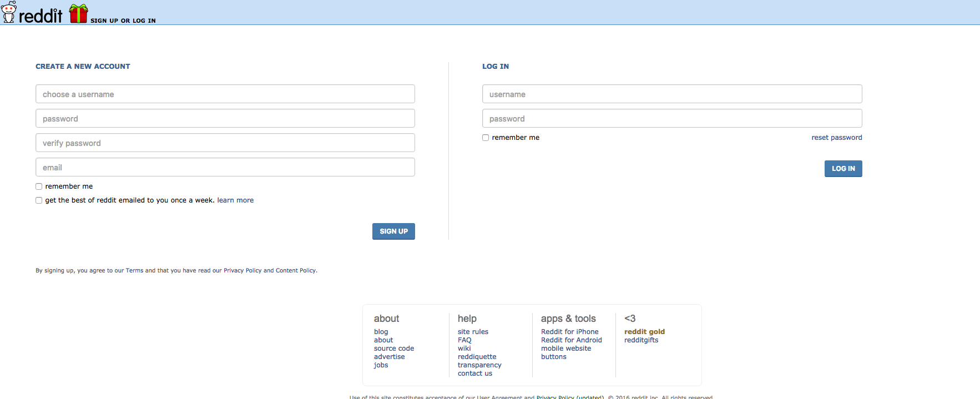Screen dimensions: 980x399
Task: Click the login password field
Action: [x=672, y=118]
